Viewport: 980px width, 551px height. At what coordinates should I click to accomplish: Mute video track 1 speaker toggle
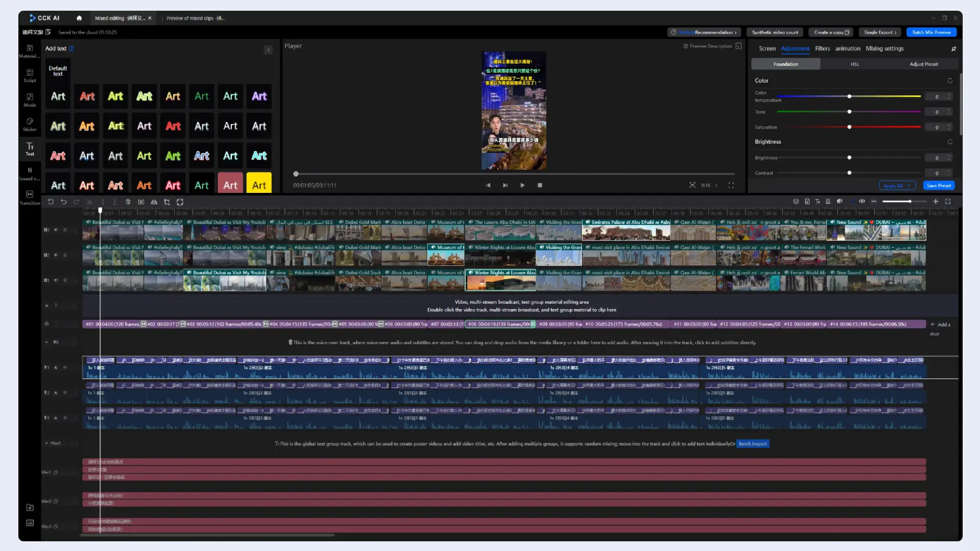(x=56, y=280)
